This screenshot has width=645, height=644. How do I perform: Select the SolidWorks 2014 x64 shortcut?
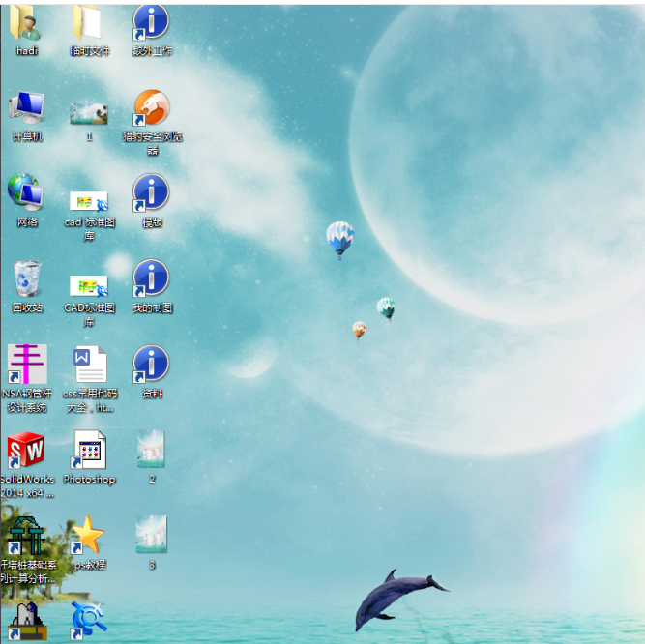pyautogui.click(x=26, y=450)
